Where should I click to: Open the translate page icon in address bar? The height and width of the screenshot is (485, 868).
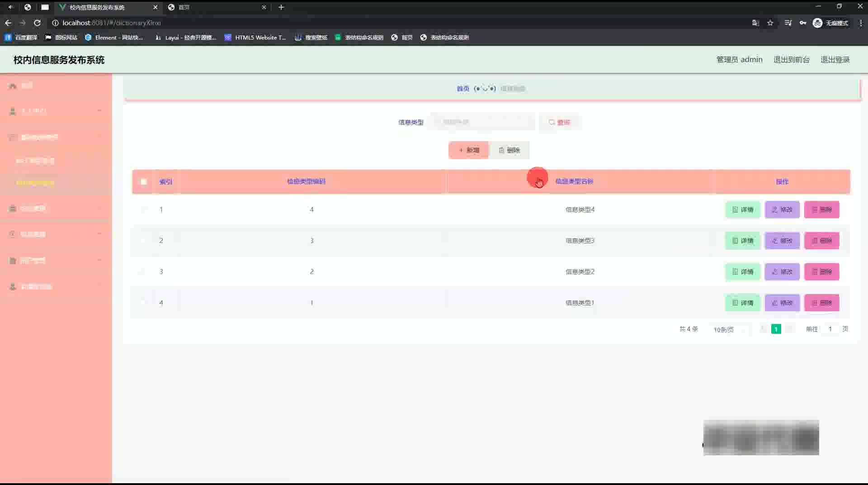[x=755, y=23]
